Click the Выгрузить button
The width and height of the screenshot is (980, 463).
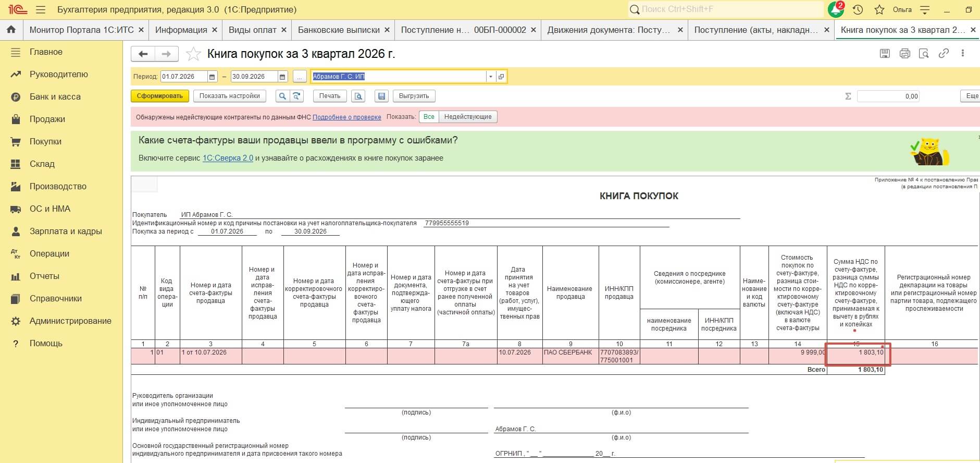tap(414, 96)
